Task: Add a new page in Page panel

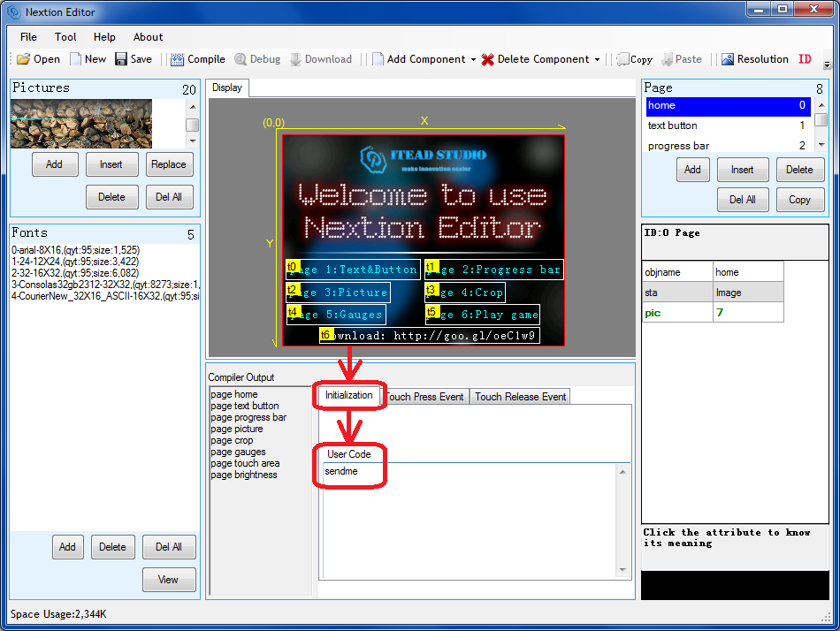Action: (692, 170)
